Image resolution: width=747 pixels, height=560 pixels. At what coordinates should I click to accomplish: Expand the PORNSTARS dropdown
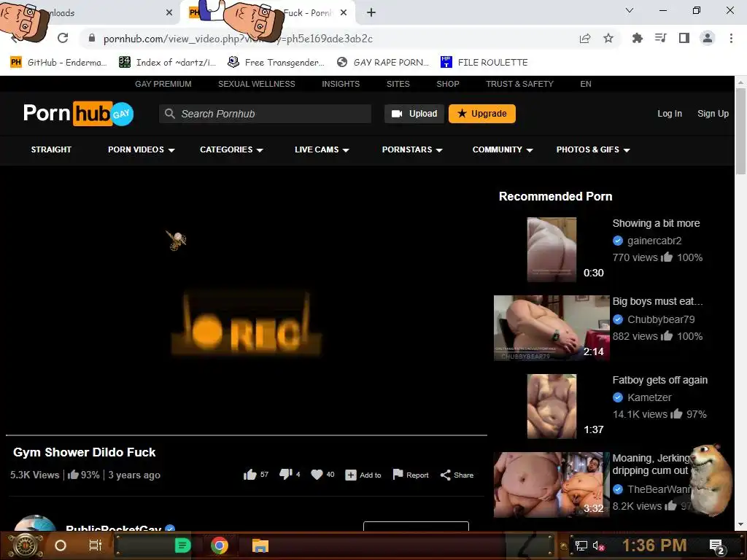[412, 149]
